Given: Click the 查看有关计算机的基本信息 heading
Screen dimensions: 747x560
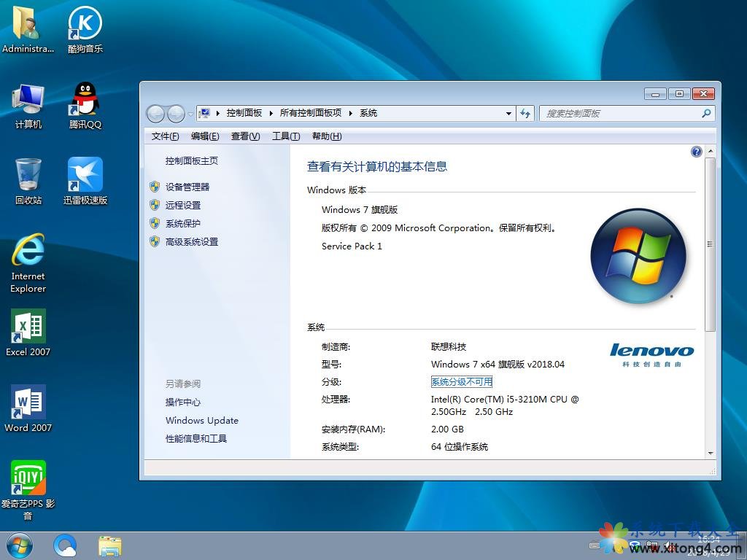Looking at the screenshot, I should pos(377,167).
